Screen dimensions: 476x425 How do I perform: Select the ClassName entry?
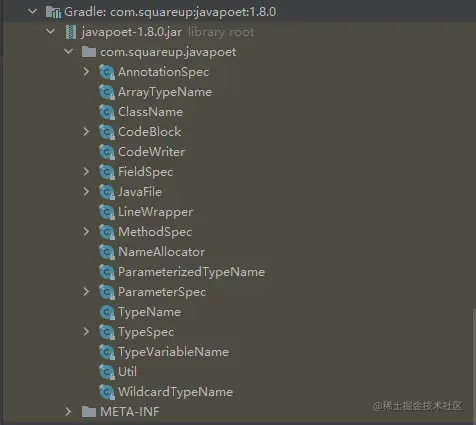tap(150, 112)
